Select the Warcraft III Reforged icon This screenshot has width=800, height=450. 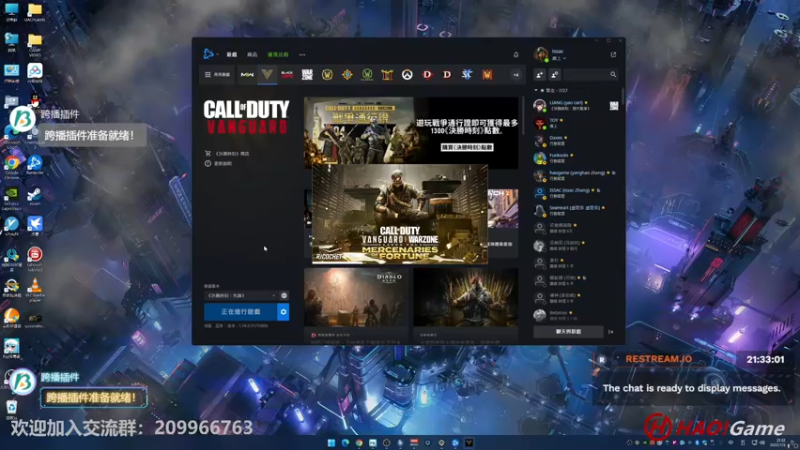point(387,74)
